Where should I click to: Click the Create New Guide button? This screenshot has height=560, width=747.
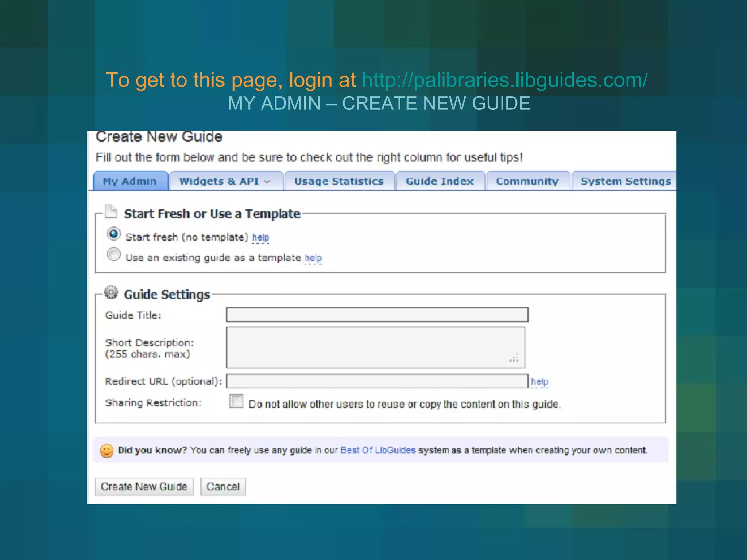coord(144,487)
